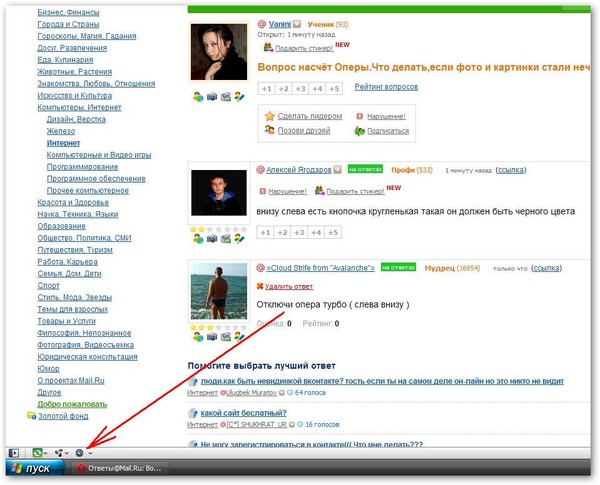Open the dropdown arrow next to Opera Unite
The width and height of the screenshot is (600, 485).
[67, 454]
